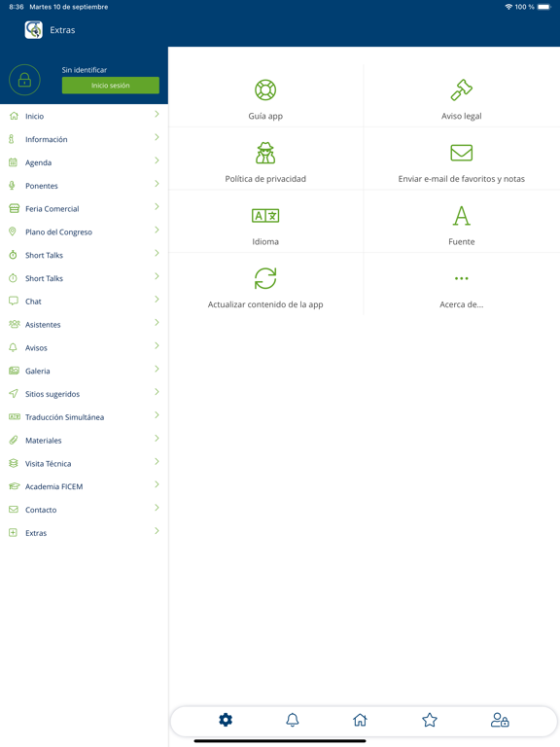Open the Plano del Congreso menu label

[58, 232]
